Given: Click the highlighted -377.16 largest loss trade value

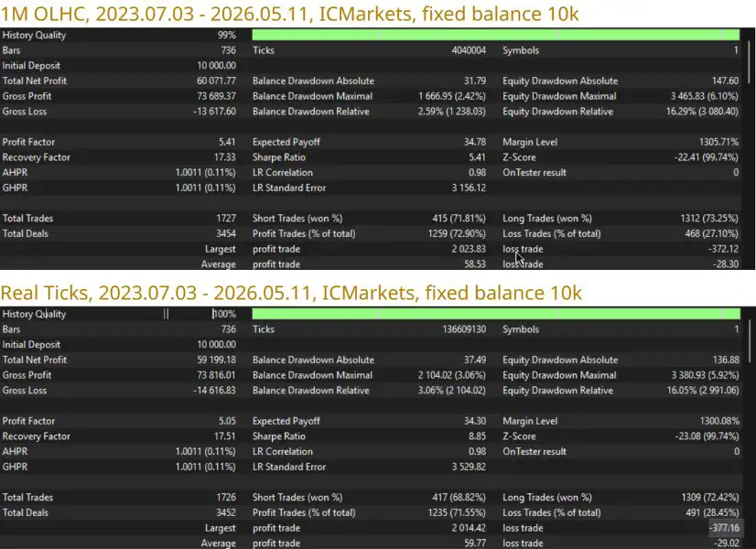Looking at the screenshot, I should (x=724, y=528).
